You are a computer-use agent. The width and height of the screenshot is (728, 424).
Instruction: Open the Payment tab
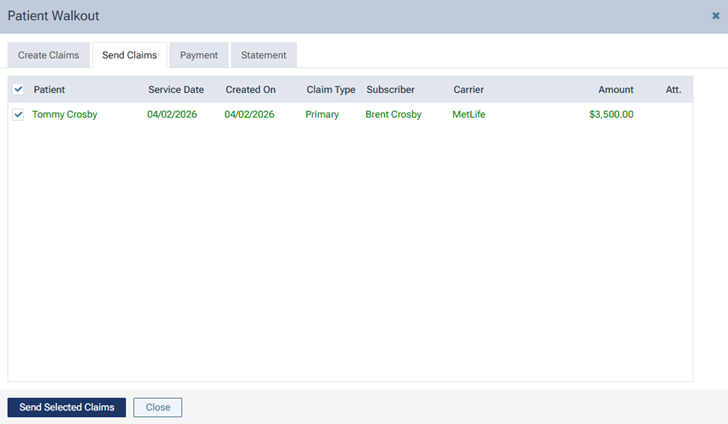(199, 55)
